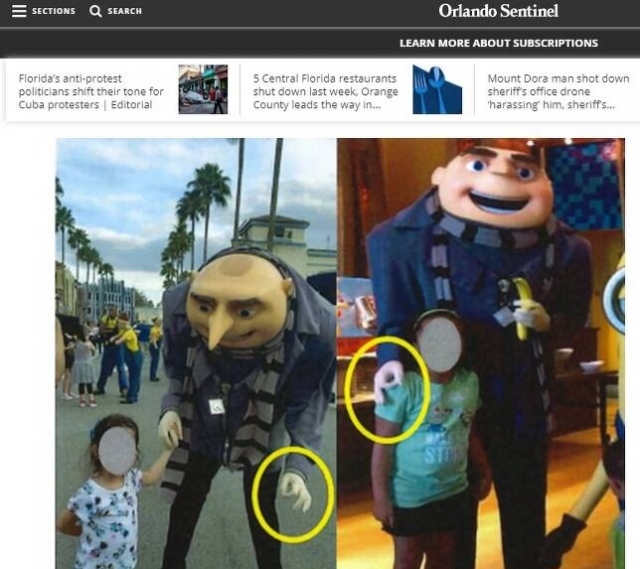Screen dimensions: 640x569
Task: Click Learn More About Subscriptions link
Action: [x=498, y=43]
